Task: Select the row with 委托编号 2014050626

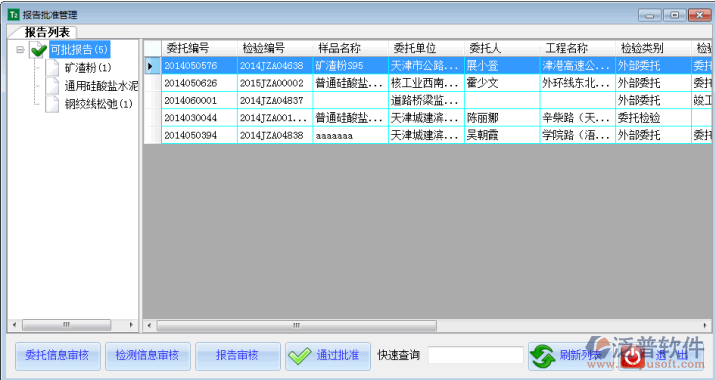Action: coord(428,83)
